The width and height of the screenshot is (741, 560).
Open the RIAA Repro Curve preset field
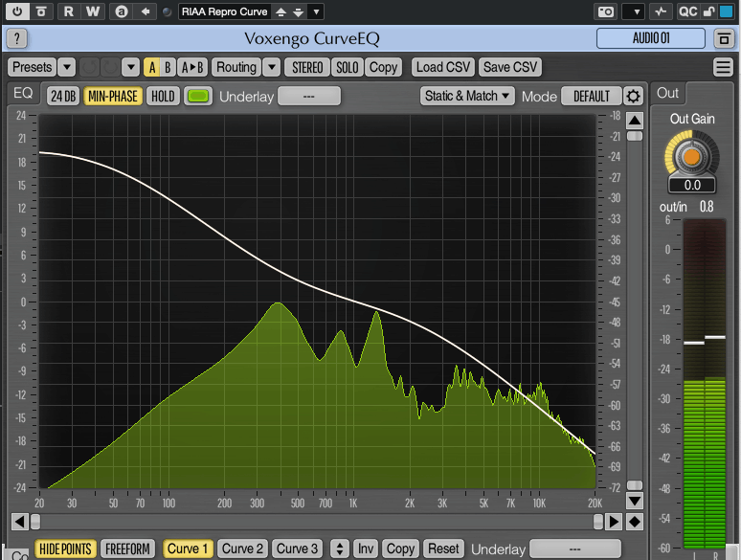(224, 11)
